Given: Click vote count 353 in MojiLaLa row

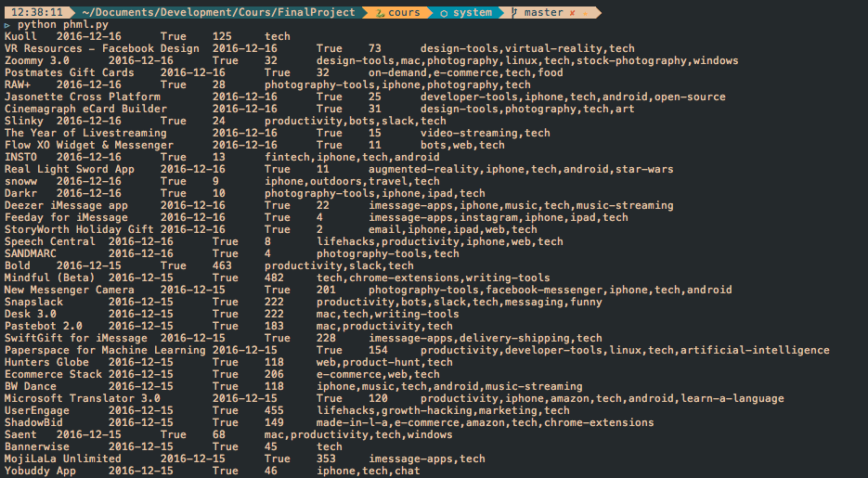Looking at the screenshot, I should [326, 459].
